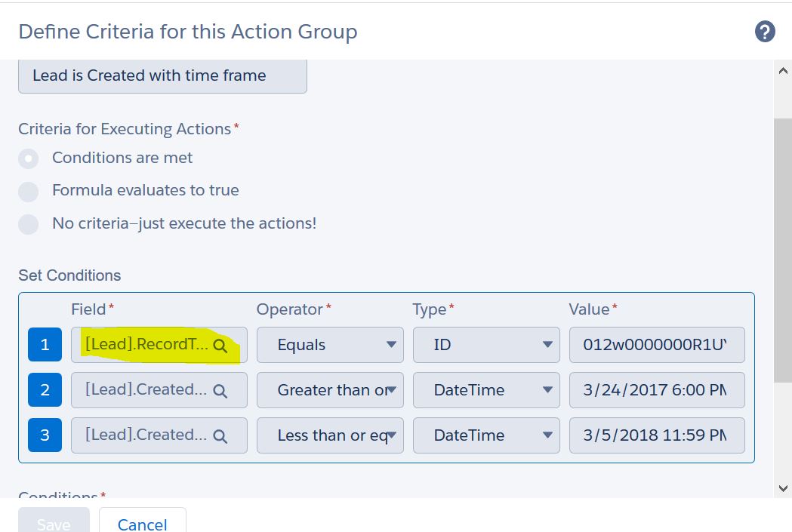Screen dimensions: 792x532
Task: Click the condition number 1 badge
Action: (45, 345)
